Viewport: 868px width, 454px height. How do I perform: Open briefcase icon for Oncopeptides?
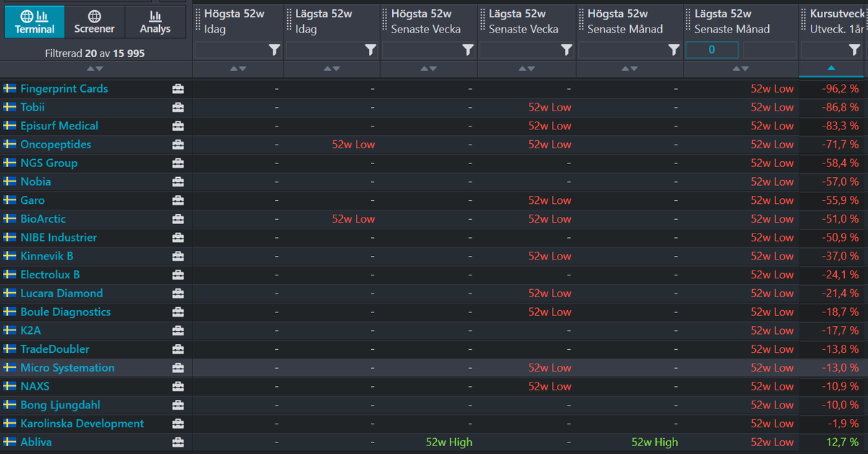point(178,145)
